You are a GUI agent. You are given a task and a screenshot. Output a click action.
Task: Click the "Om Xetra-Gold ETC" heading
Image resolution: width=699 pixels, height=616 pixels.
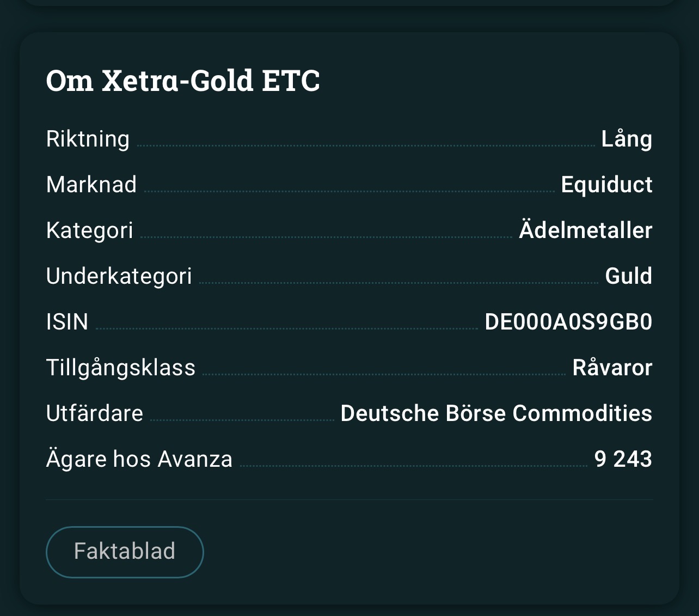tap(183, 81)
